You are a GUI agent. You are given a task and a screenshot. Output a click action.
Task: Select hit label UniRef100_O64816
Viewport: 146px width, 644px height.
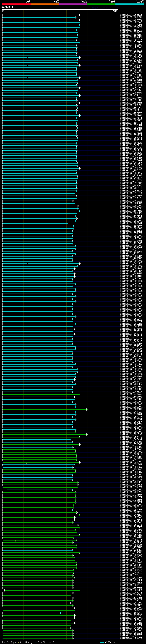[x=131, y=15]
